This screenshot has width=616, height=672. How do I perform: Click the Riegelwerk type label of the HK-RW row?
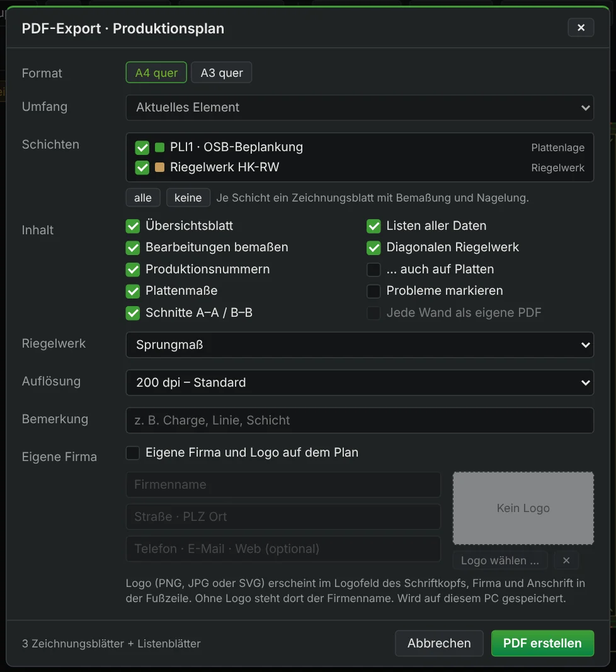coord(557,168)
